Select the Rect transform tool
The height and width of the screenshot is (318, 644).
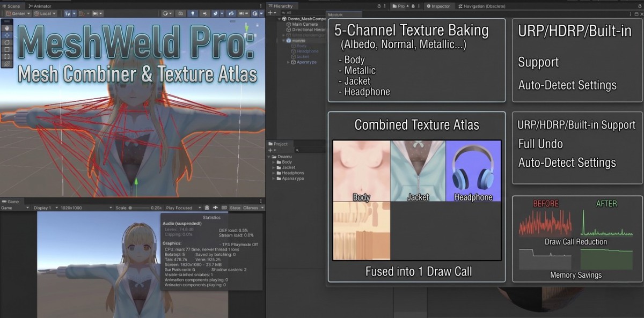(7, 56)
